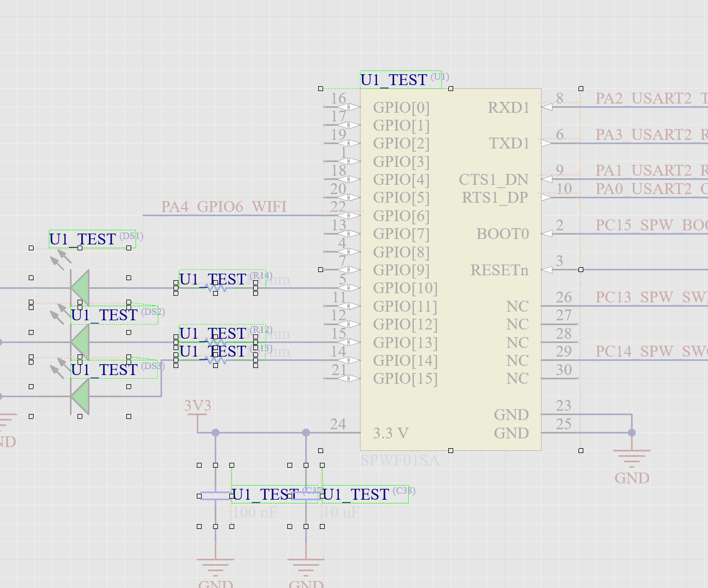Select the PC15_SPW_BOO net label
The width and height of the screenshot is (708, 588).
pos(651,225)
